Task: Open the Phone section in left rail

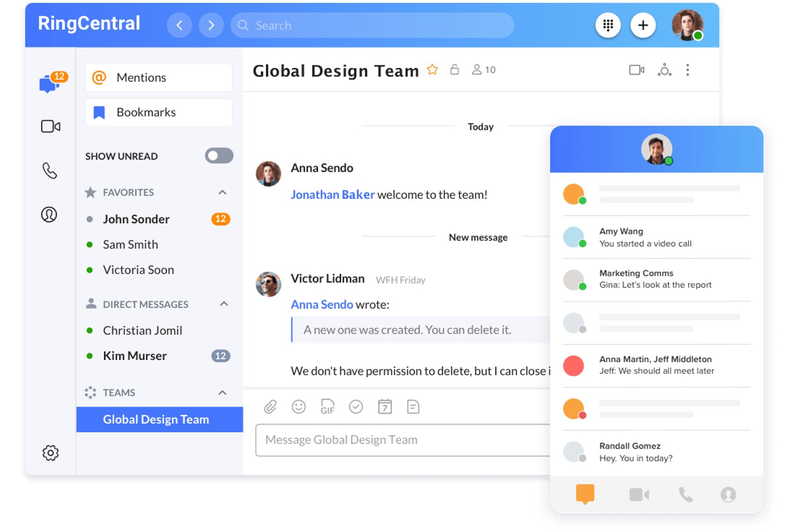Action: tap(50, 170)
